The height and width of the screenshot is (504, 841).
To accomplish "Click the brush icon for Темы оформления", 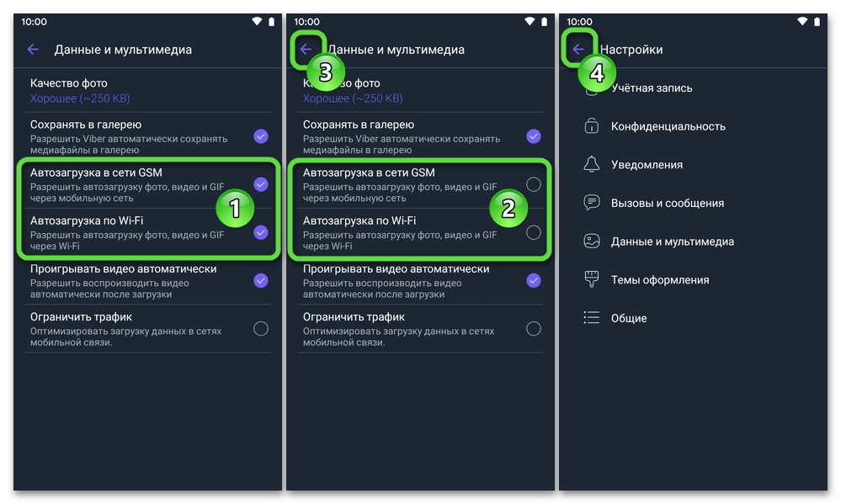I will [592, 279].
